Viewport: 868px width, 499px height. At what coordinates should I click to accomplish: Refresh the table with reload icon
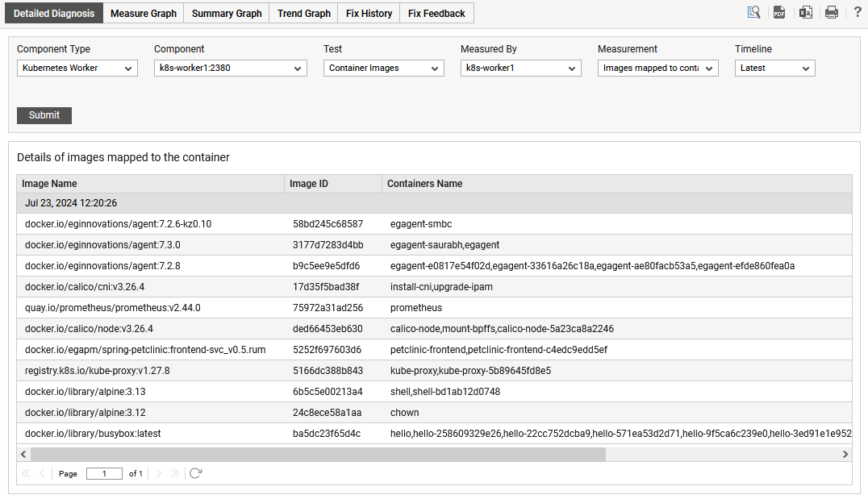pyautogui.click(x=195, y=473)
